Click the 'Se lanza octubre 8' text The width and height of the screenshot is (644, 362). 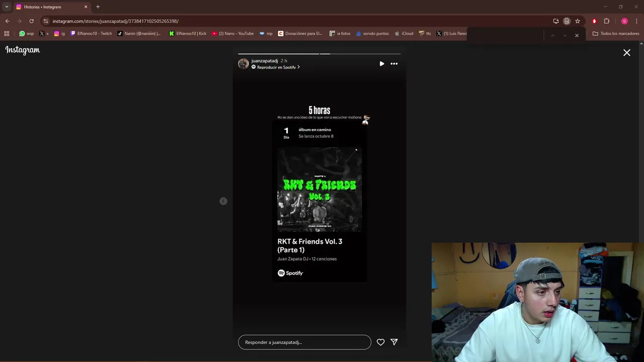(316, 136)
